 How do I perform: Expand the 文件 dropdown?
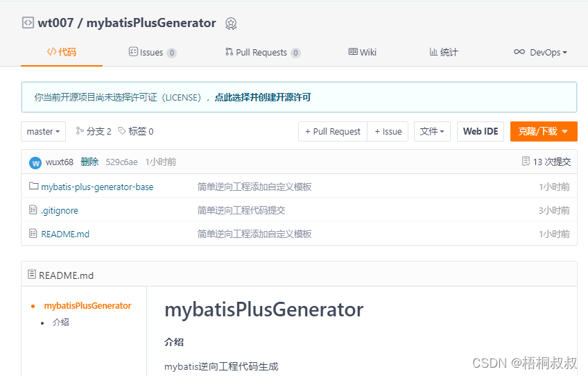pyautogui.click(x=432, y=131)
